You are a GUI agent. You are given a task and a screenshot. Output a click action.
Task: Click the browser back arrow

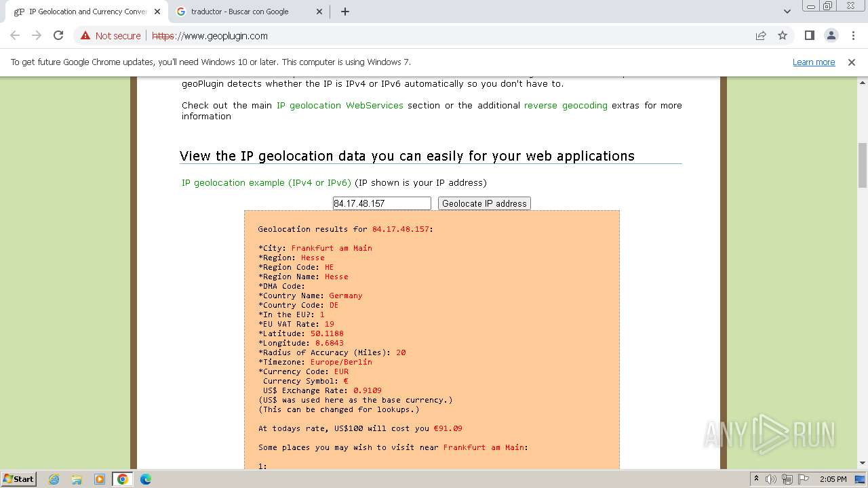[15, 36]
